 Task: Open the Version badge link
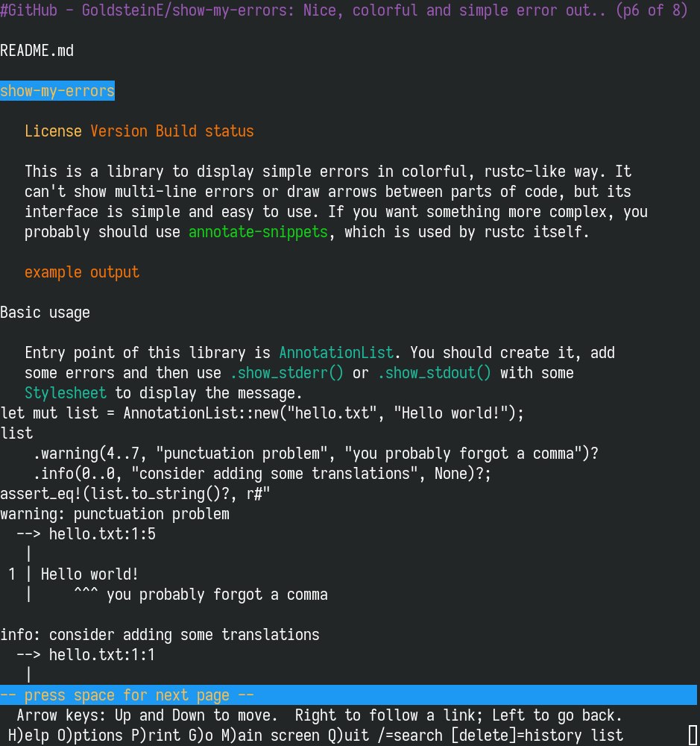click(119, 131)
